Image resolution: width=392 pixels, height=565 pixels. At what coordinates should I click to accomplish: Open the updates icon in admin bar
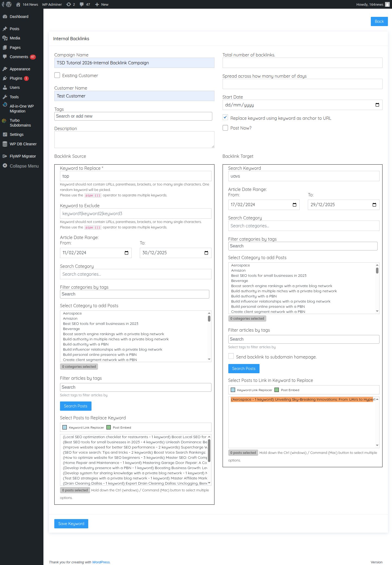(x=69, y=4)
